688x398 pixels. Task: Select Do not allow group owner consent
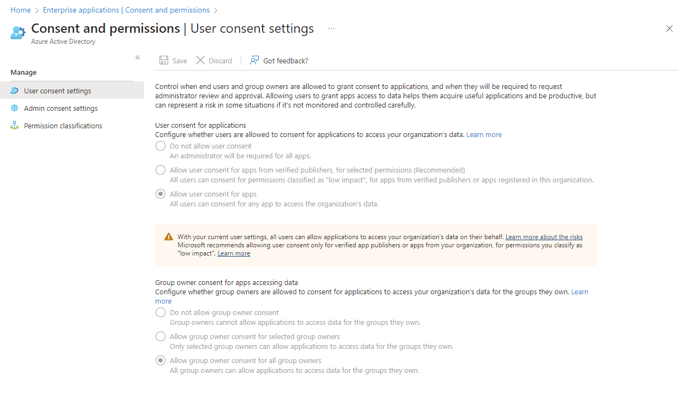(x=161, y=312)
